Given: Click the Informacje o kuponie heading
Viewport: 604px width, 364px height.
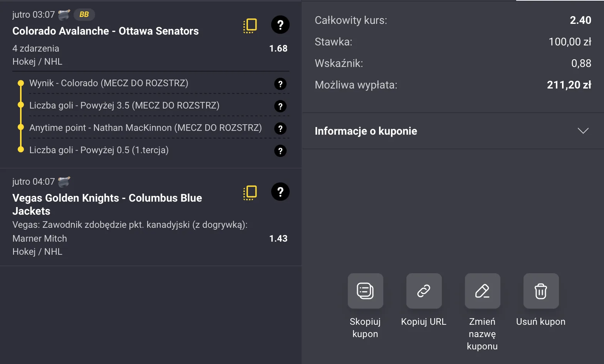Looking at the screenshot, I should coord(366,131).
